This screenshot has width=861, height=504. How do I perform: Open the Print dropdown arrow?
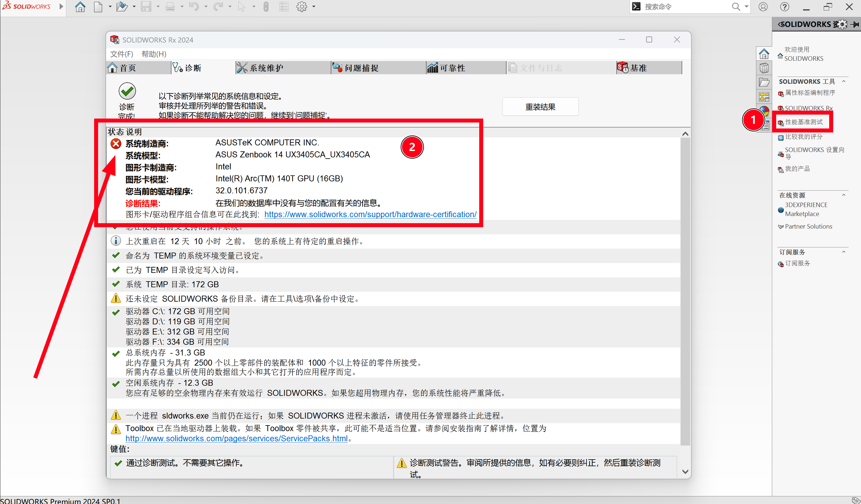tap(182, 7)
